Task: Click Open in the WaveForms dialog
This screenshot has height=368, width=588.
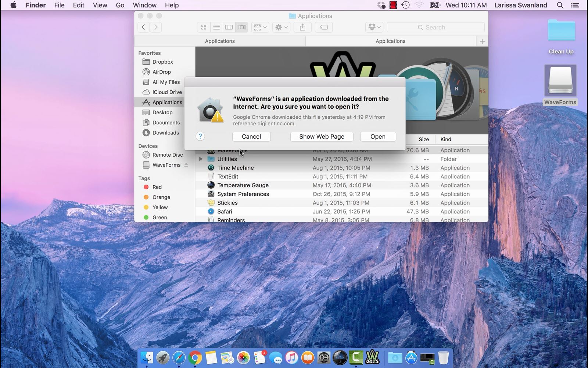Action: [378, 136]
